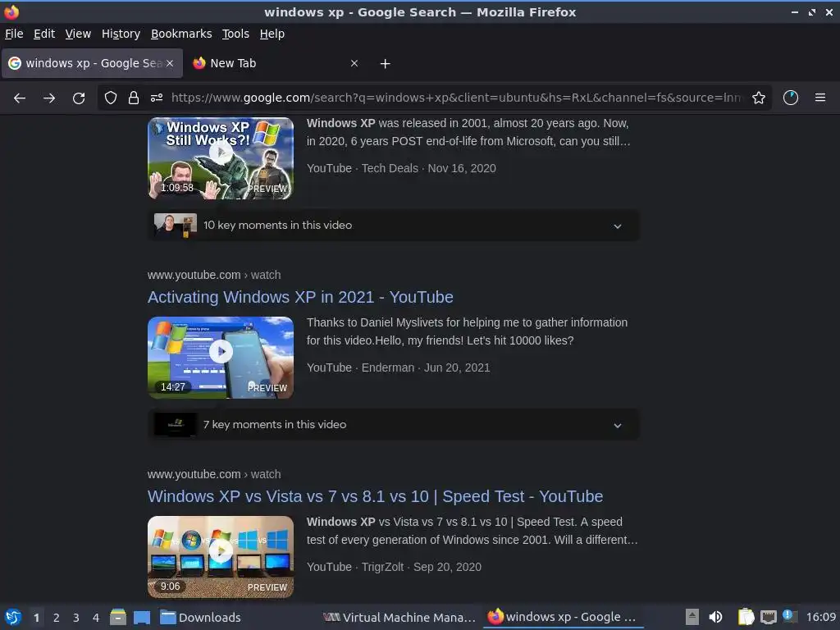Switch to workspace 2

point(57,618)
